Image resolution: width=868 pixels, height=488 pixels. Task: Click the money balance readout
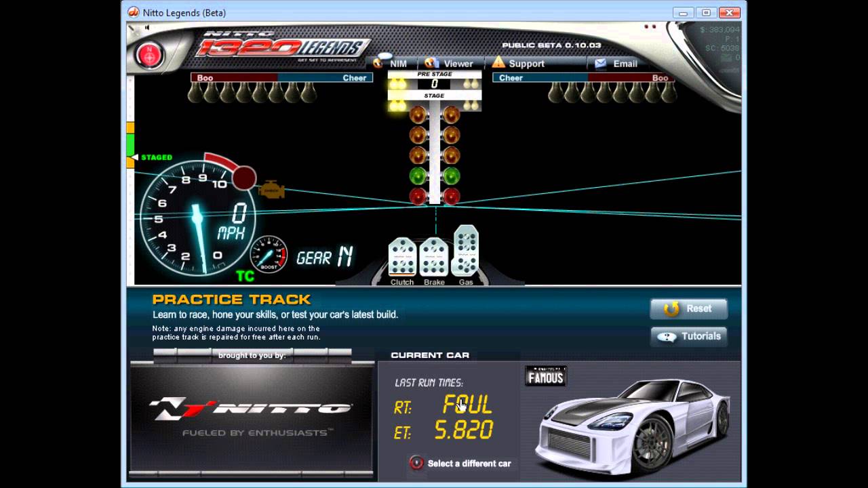720,30
